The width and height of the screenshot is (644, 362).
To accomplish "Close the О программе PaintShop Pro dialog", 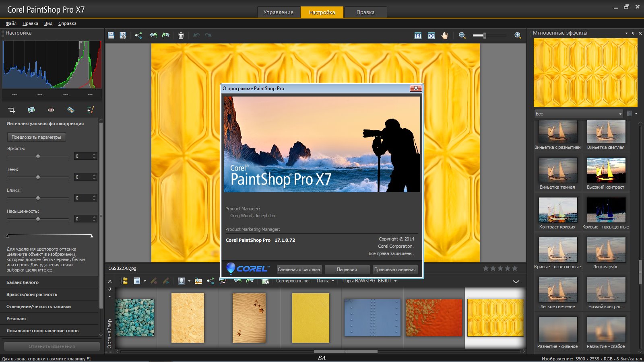I will 416,88.
